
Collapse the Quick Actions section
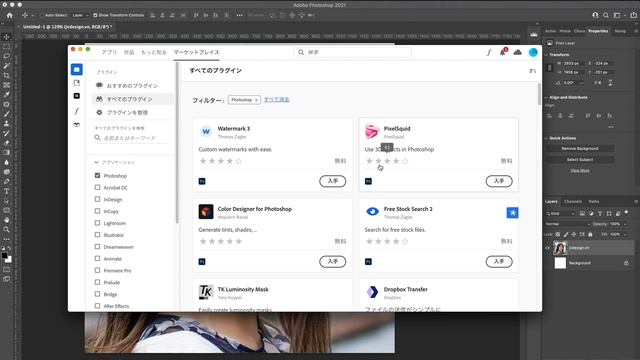tap(546, 138)
